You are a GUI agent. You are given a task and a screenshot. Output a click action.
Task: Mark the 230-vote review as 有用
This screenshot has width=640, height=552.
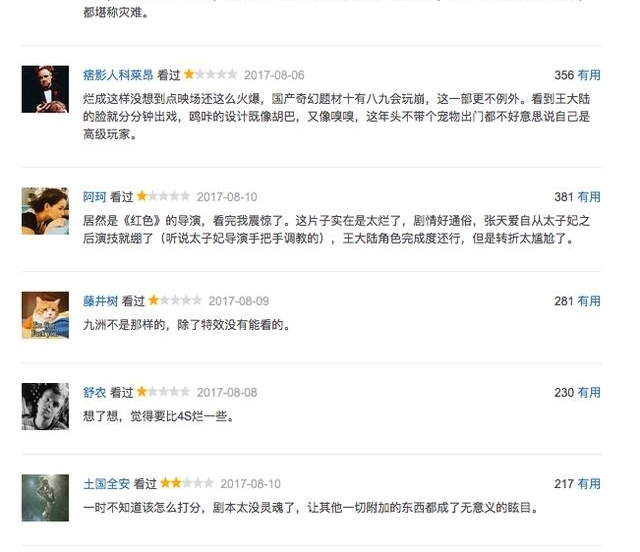click(x=589, y=393)
